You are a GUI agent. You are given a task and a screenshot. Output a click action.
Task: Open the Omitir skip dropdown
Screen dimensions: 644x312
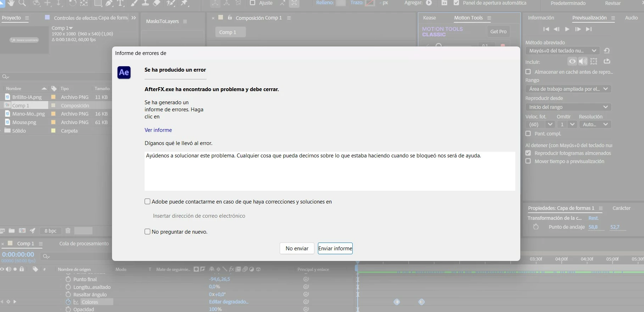567,124
